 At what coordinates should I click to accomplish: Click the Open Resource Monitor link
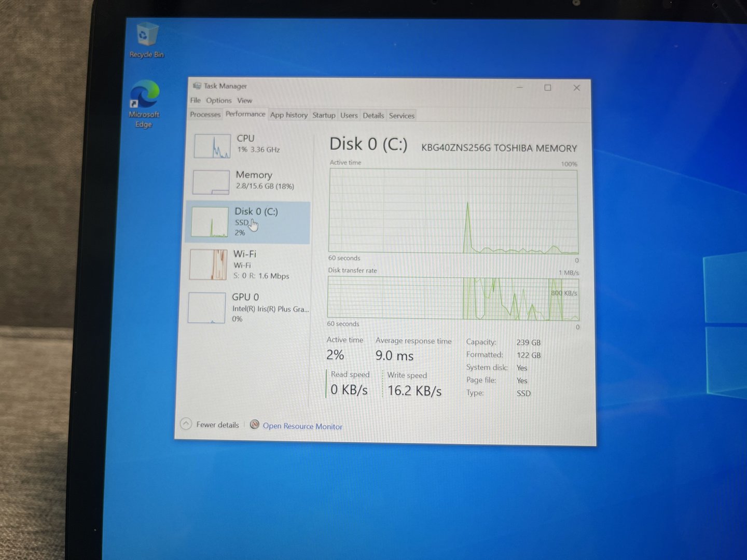coord(302,426)
